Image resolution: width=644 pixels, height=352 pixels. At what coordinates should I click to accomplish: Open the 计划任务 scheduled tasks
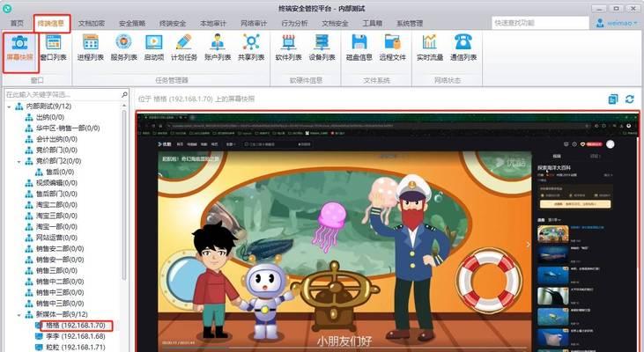[184, 48]
